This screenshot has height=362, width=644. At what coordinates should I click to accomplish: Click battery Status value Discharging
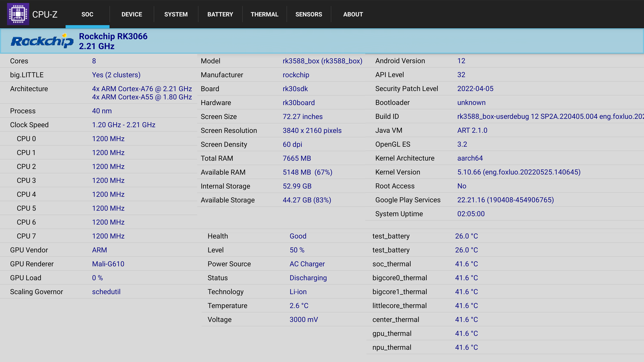point(308,278)
